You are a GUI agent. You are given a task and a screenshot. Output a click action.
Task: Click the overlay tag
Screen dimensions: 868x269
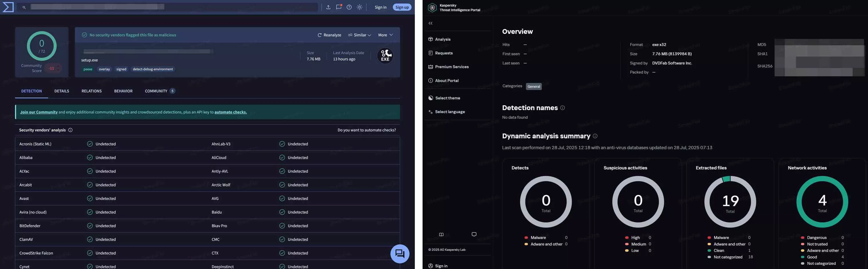[104, 69]
